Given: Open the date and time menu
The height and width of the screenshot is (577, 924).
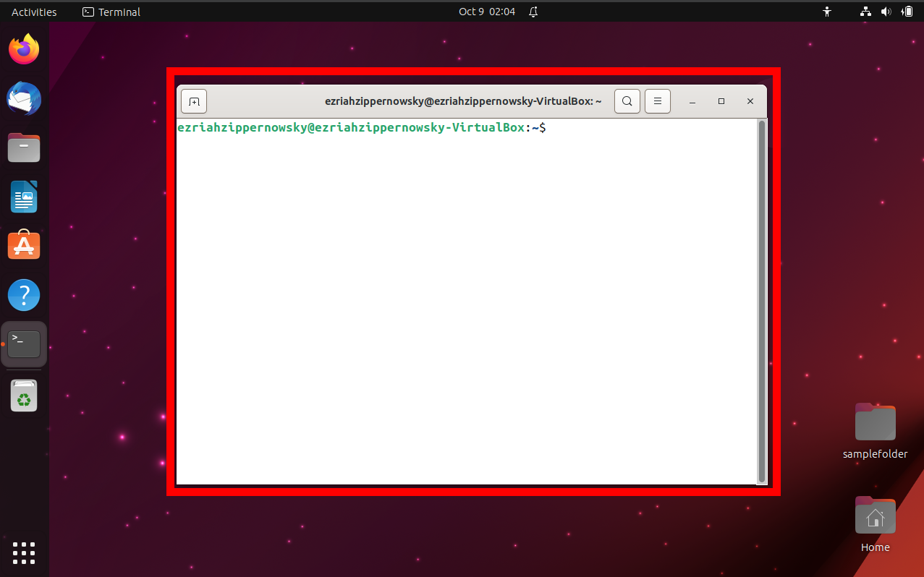Looking at the screenshot, I should pyautogui.click(x=486, y=12).
